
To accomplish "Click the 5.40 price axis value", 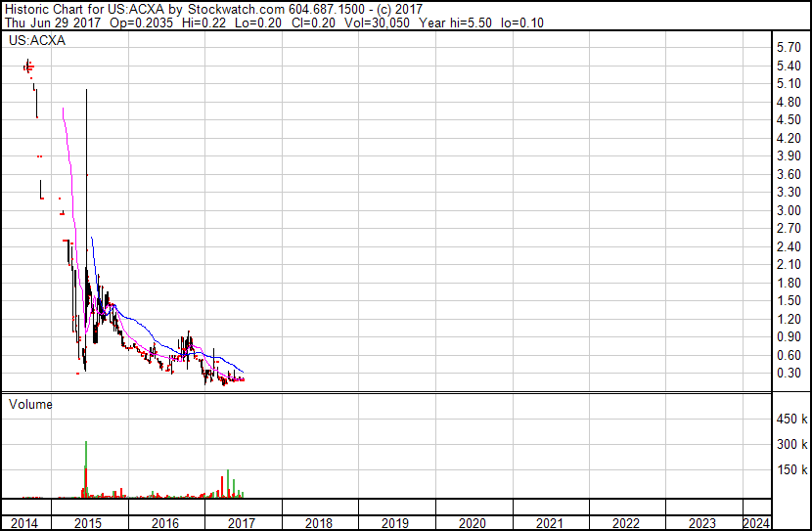I will point(789,66).
